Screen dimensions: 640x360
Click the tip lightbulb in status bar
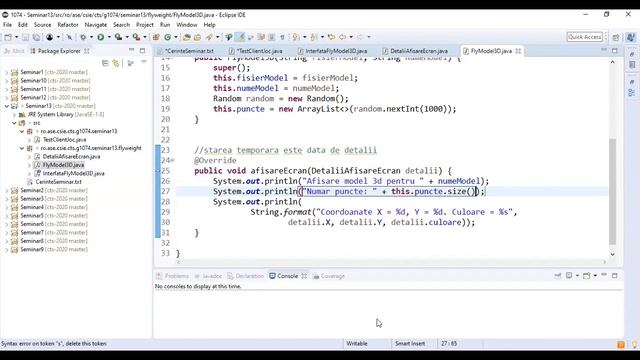click(x=634, y=344)
